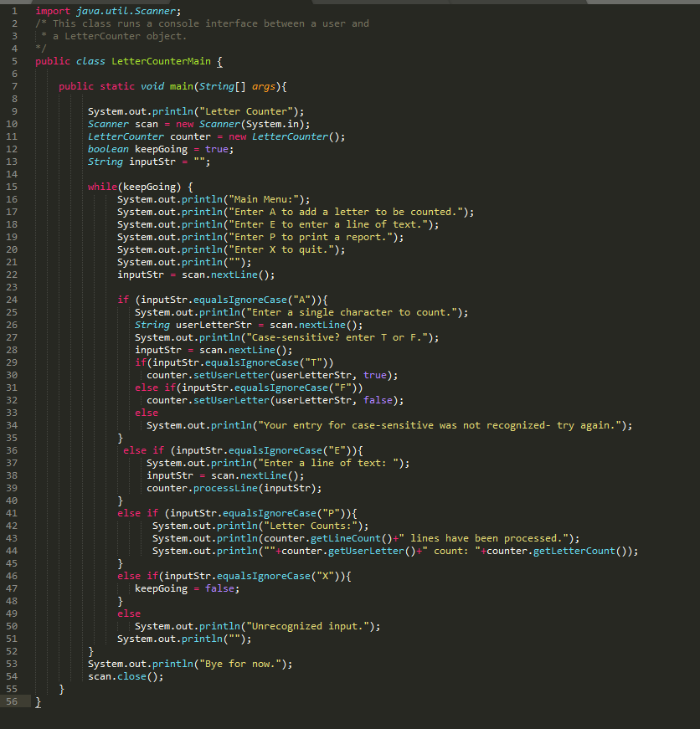This screenshot has width=700, height=729.
Task: Click "Enter X to quit." string
Action: 281,249
